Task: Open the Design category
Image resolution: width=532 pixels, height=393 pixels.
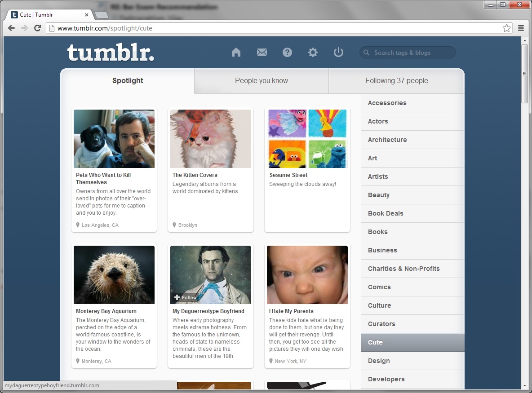Action: coord(412,361)
